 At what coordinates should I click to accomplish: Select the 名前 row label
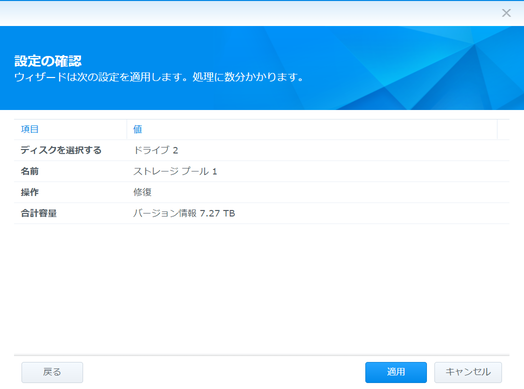pyautogui.click(x=30, y=171)
